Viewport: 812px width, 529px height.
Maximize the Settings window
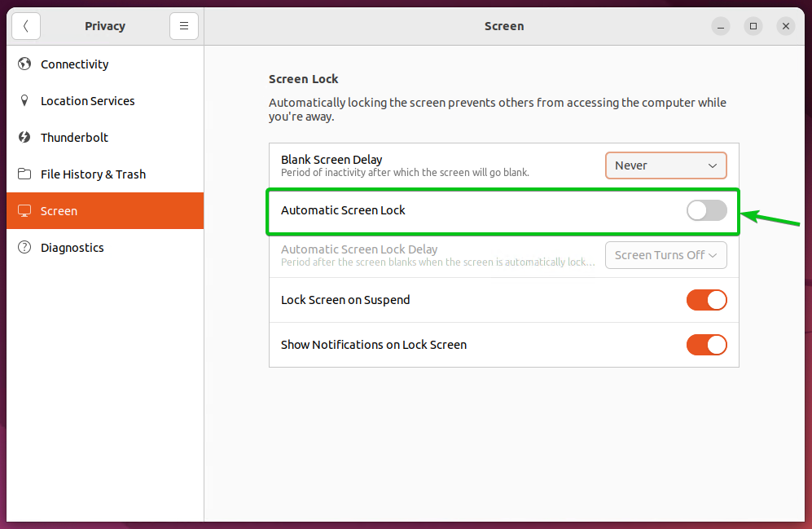(x=753, y=26)
